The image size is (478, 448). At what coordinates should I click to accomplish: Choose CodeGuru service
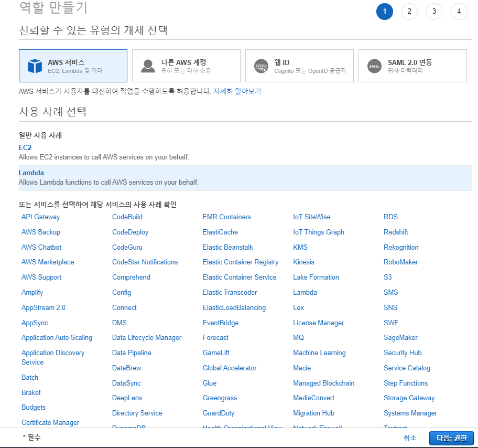tap(127, 247)
